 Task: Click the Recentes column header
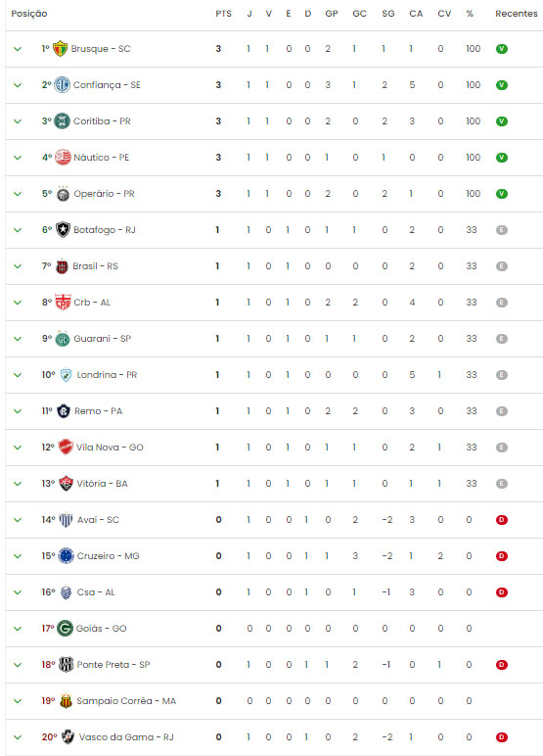pyautogui.click(x=517, y=14)
